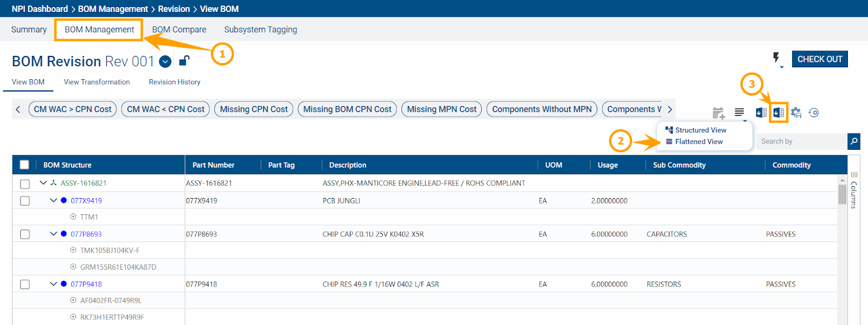Collapse the ASSY-1616821 tree node
Screen dimensions: 868x325
43,183
